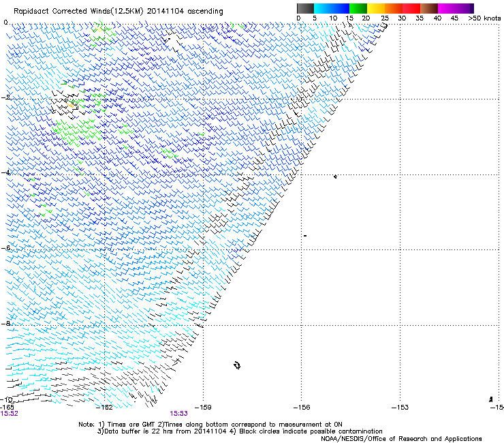Click the red 30-35 knots legend color
This screenshot has height=443, width=504.
(x=411, y=8)
